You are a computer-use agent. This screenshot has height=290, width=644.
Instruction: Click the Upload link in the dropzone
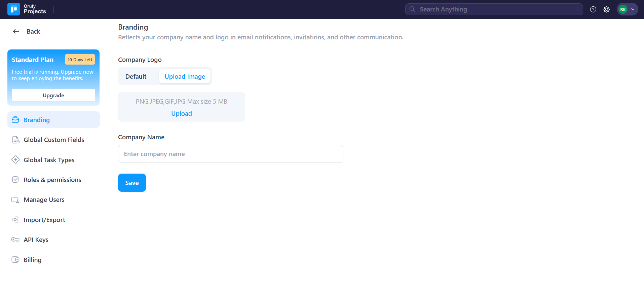click(x=182, y=114)
